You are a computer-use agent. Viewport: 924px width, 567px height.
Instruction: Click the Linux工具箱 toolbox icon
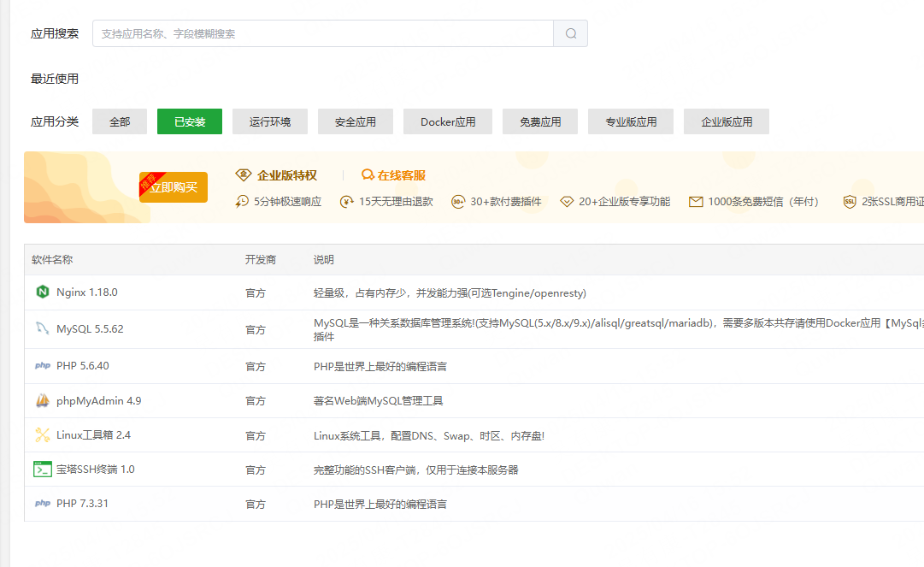(x=42, y=434)
